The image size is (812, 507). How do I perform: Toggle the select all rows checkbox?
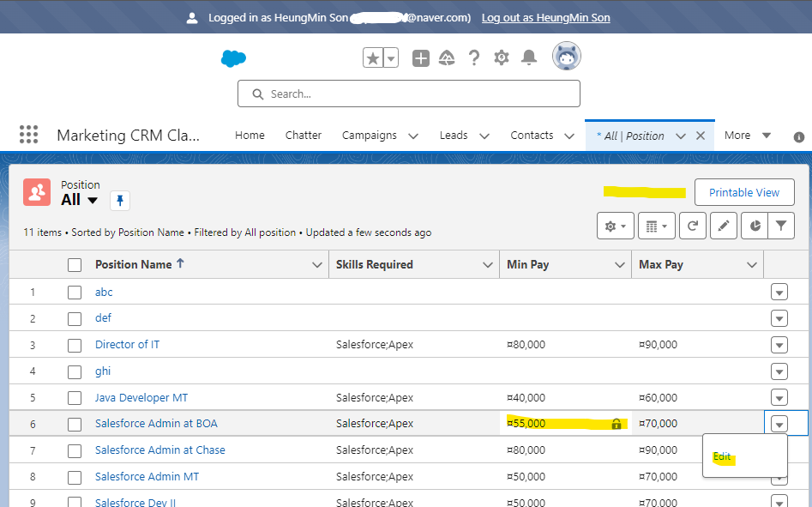click(75, 265)
